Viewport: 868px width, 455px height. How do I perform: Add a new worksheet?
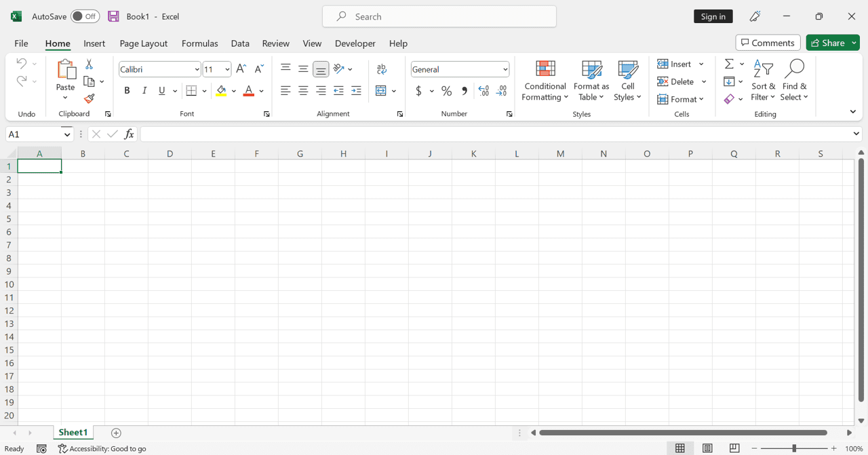pyautogui.click(x=115, y=433)
